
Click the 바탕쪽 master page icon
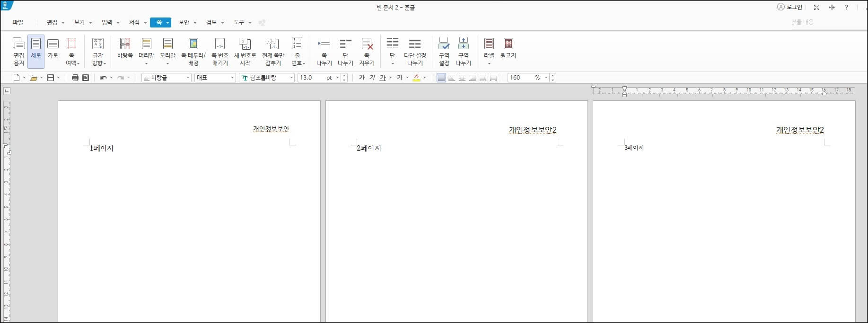[x=125, y=48]
